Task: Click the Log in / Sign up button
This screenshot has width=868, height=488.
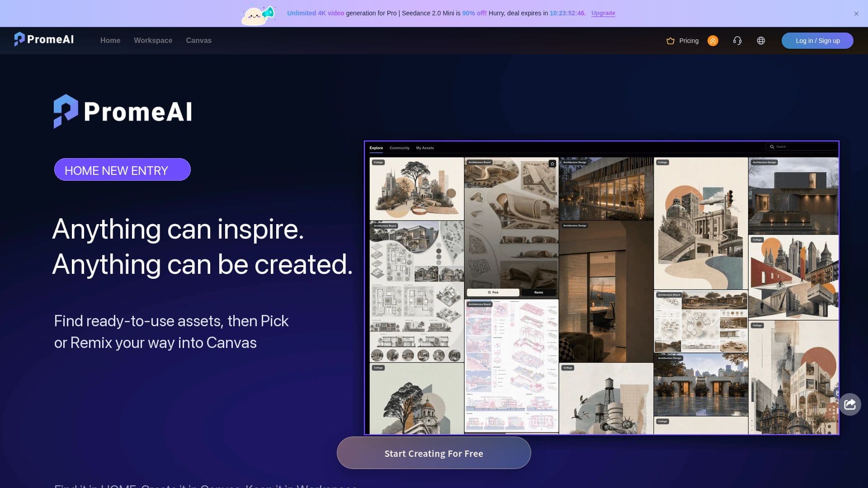Action: pyautogui.click(x=817, y=41)
